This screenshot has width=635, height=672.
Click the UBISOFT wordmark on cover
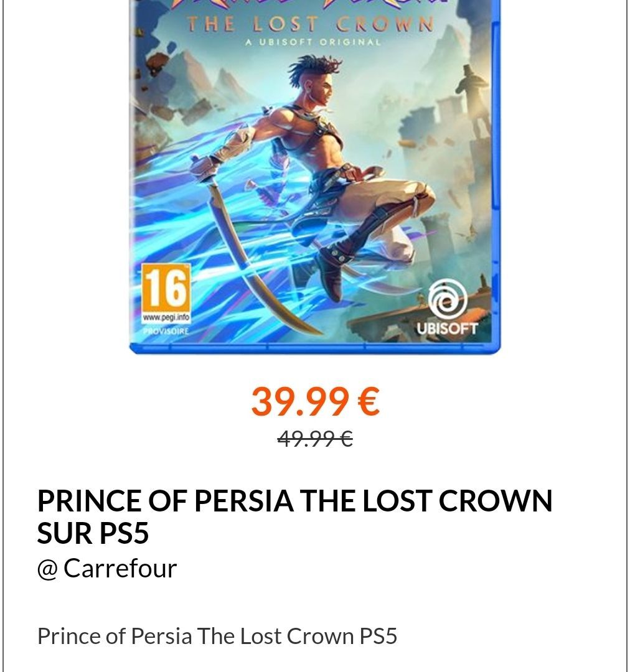point(447,329)
